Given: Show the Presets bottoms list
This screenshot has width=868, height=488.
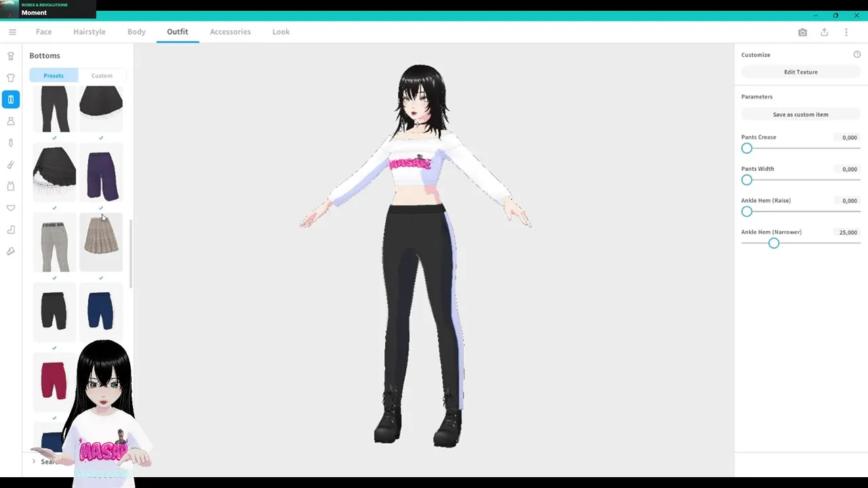Looking at the screenshot, I should click(54, 76).
